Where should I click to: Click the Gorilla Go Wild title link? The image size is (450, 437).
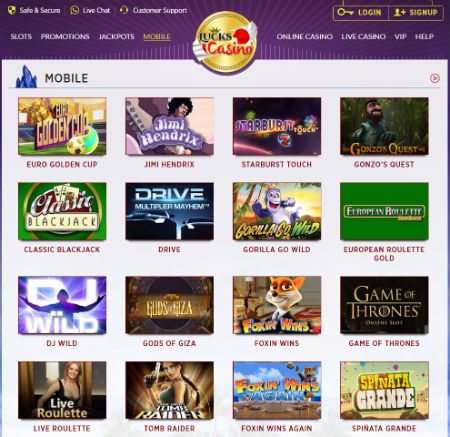277,249
